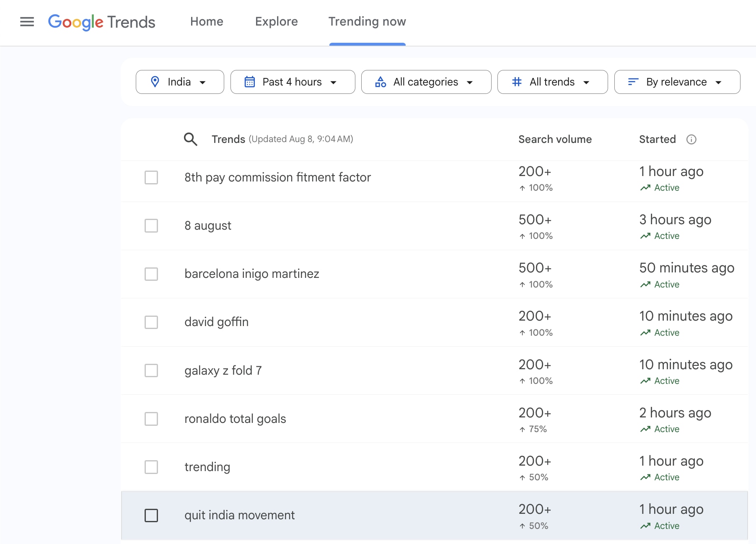Select the david goffin checkbox
The height and width of the screenshot is (544, 756).
[x=151, y=322]
